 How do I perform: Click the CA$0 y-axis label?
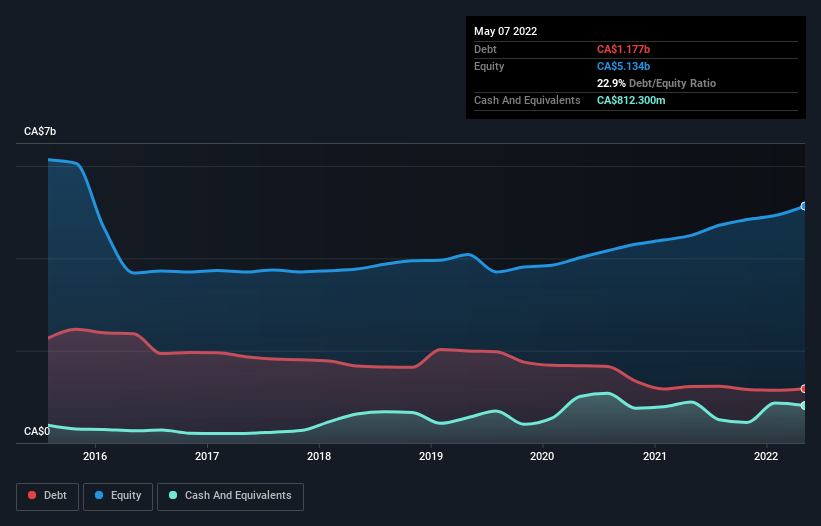click(x=37, y=431)
